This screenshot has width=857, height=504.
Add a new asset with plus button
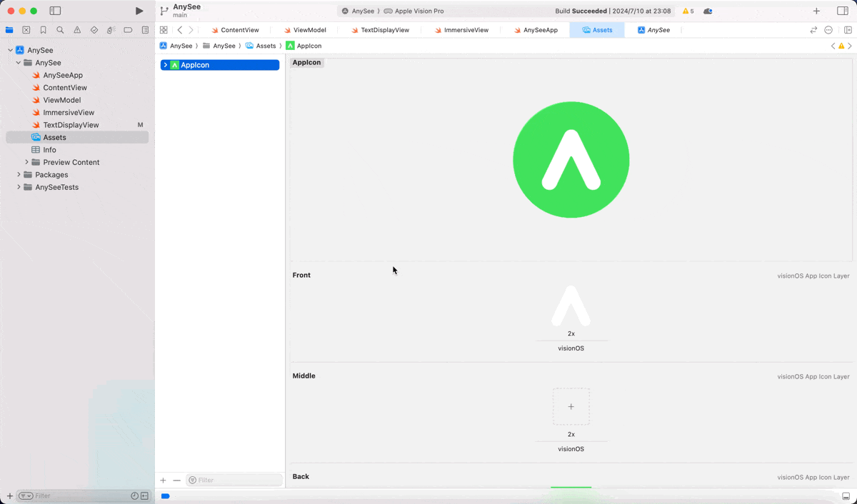click(163, 480)
